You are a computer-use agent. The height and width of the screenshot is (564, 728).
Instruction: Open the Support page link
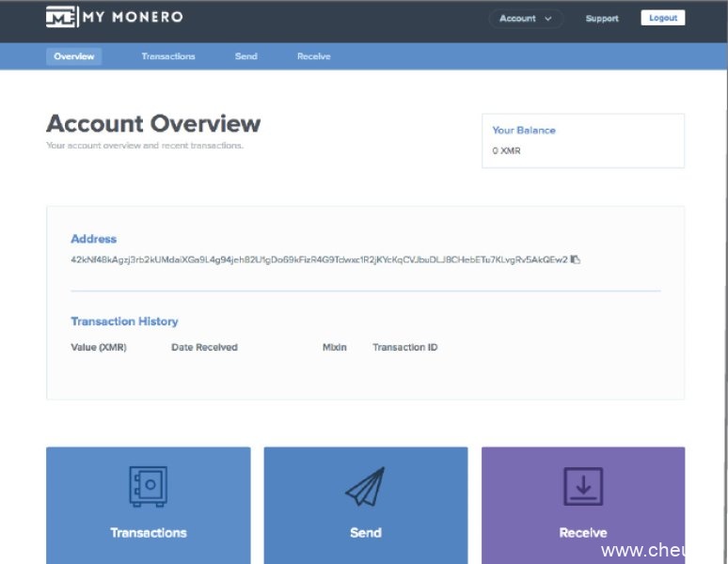602,18
